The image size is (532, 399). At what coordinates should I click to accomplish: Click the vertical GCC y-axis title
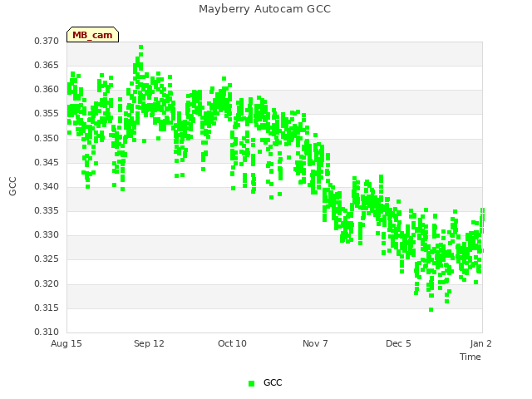coord(12,186)
